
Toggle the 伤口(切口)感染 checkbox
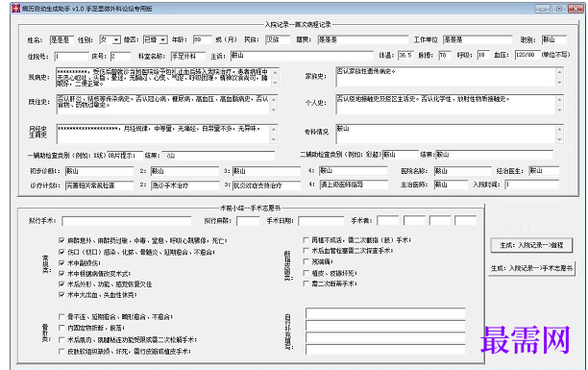tap(61, 252)
